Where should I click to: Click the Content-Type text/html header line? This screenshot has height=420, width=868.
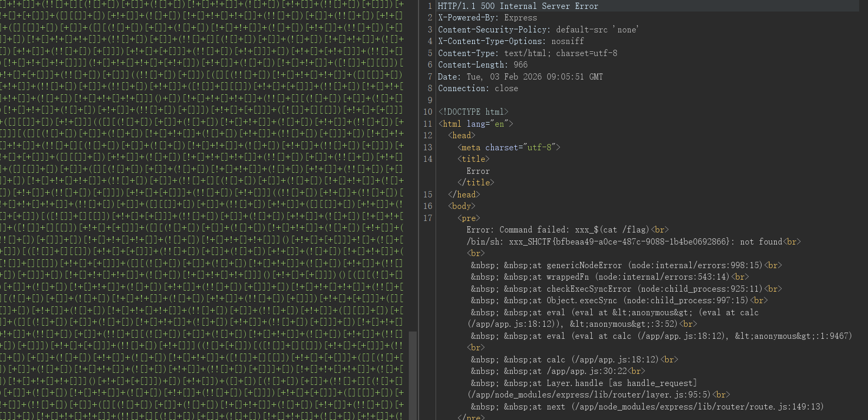coord(527,53)
